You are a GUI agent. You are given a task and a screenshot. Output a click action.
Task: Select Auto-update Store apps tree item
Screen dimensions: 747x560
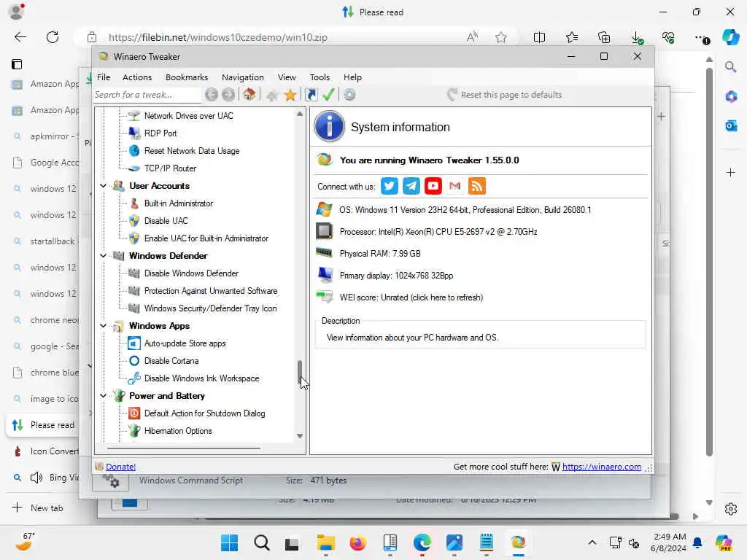pos(185,343)
